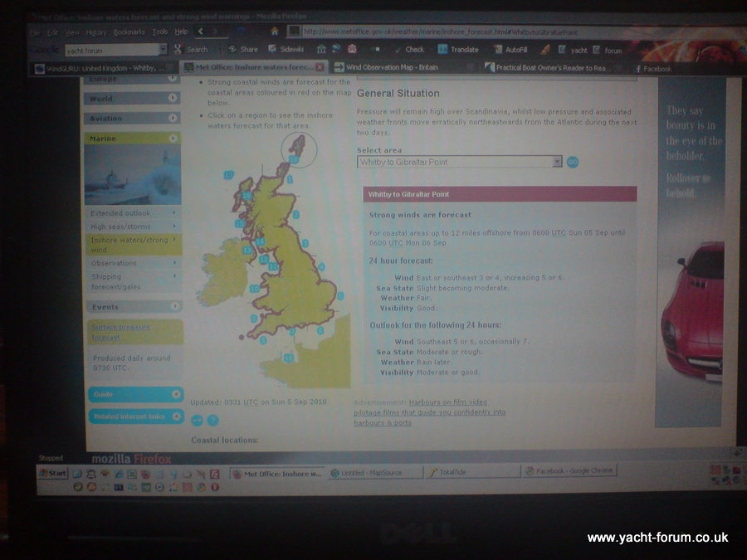Open the History menu
Screen dimensions: 747x560
click(x=96, y=32)
